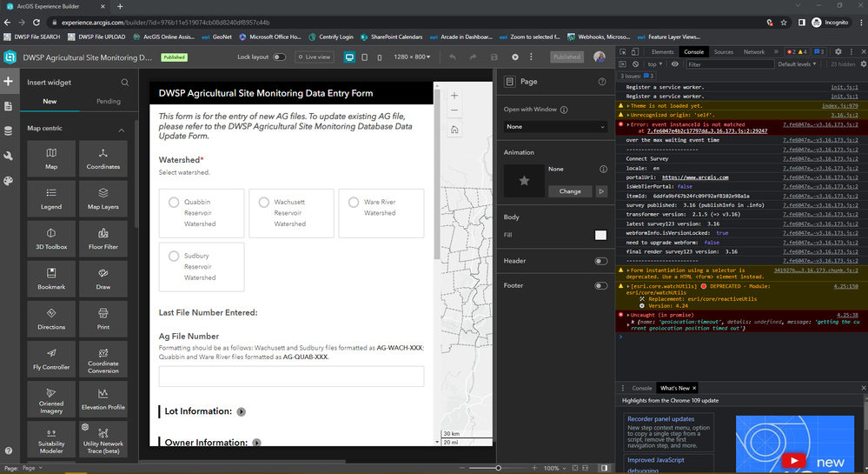Select Sudbury Reservoir Watershed radio button
868x474 pixels.
(174, 256)
